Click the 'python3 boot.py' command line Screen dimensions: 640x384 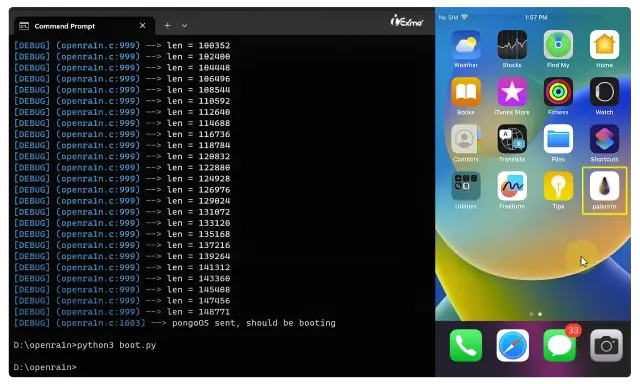pos(85,345)
